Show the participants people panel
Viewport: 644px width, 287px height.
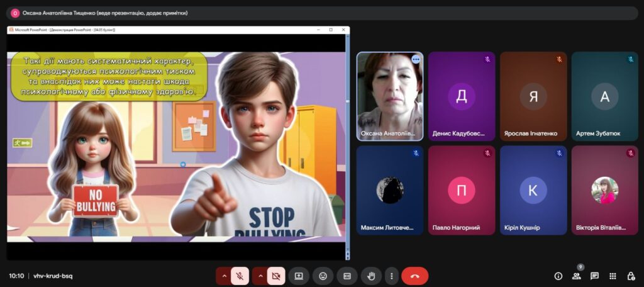577,276
